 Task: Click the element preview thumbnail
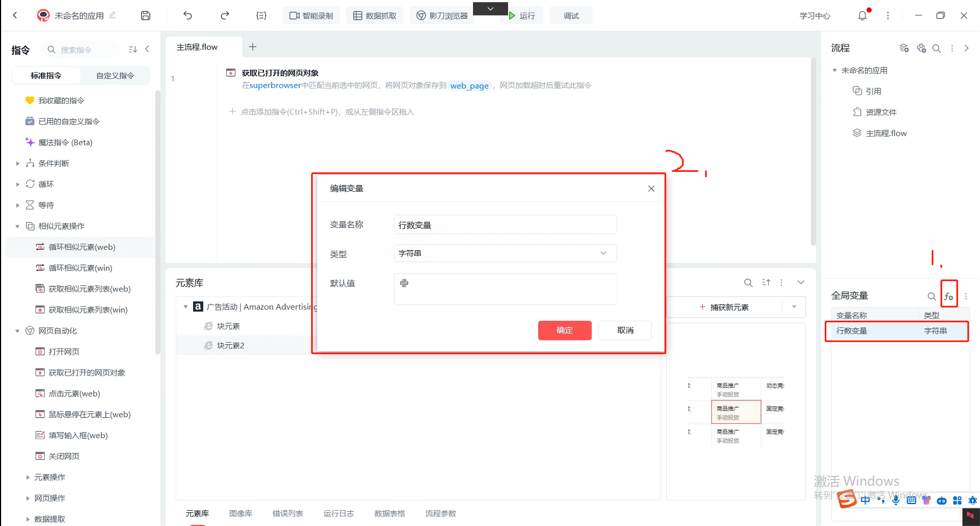click(x=736, y=411)
